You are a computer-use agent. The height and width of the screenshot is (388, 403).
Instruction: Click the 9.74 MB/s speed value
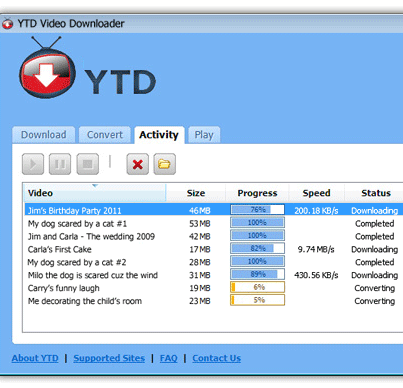click(316, 249)
